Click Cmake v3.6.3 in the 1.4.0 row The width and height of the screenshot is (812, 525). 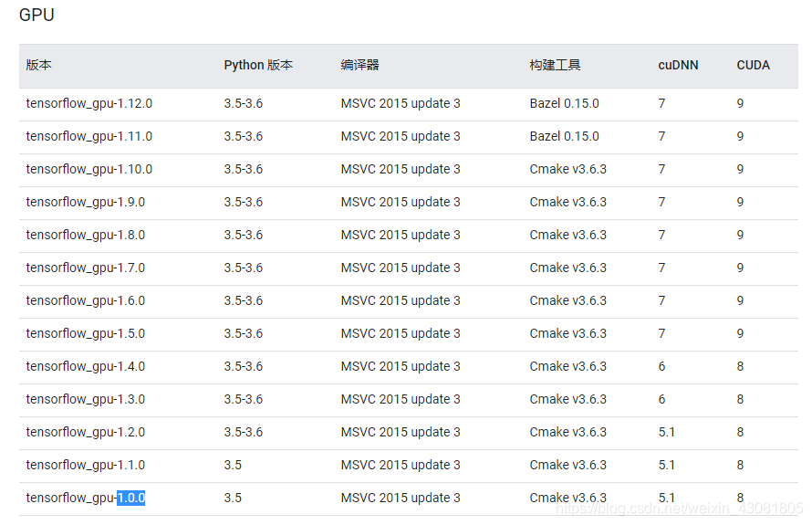(x=567, y=366)
